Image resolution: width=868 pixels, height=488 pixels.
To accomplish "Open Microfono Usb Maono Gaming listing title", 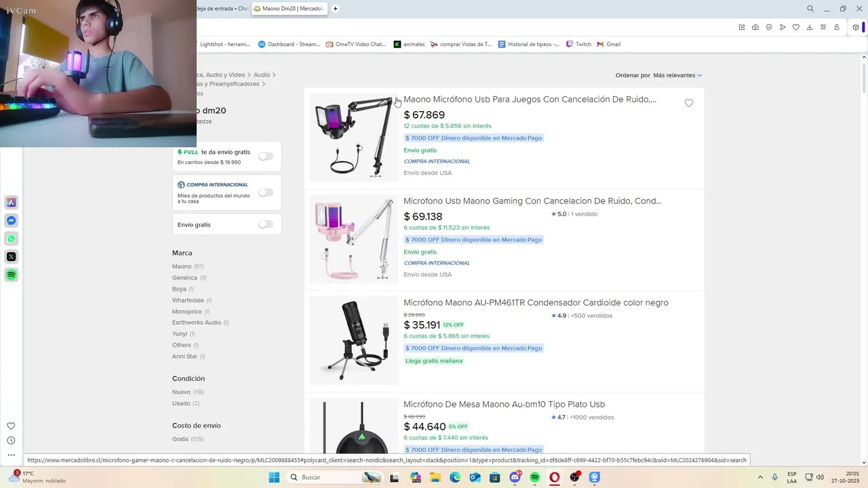I will (532, 201).
